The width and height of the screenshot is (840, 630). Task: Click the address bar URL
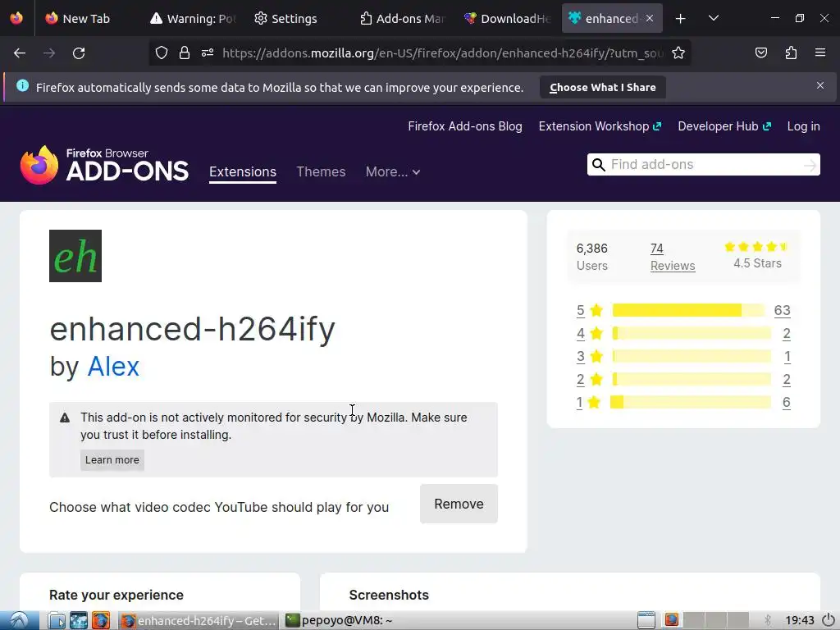coord(442,53)
